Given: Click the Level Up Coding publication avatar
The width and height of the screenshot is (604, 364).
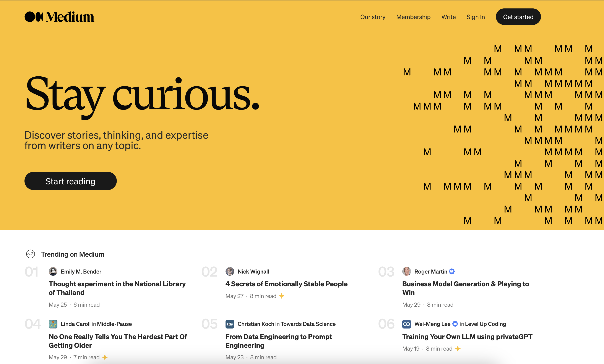Looking at the screenshot, I should [x=406, y=324].
